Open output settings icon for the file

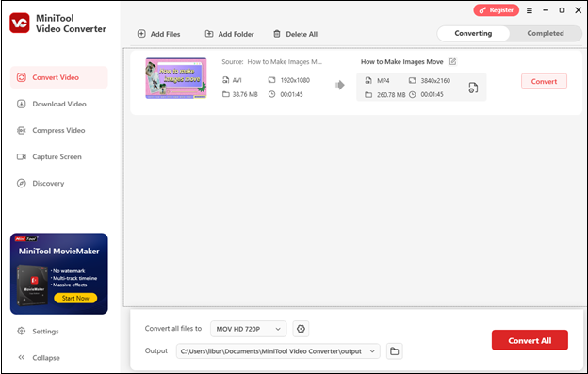[473, 88]
